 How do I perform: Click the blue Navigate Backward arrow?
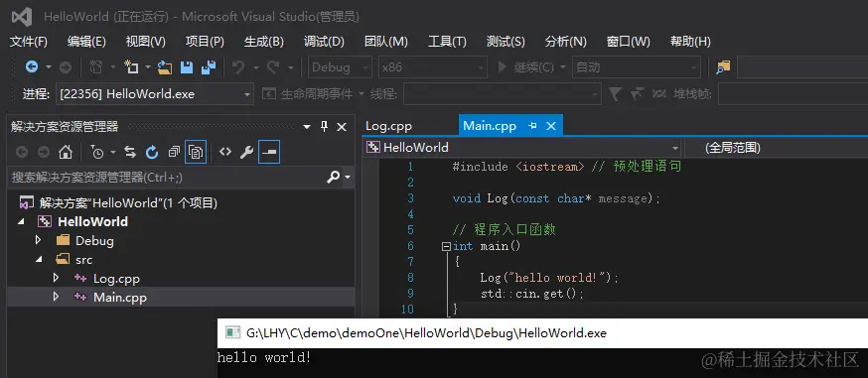click(32, 67)
